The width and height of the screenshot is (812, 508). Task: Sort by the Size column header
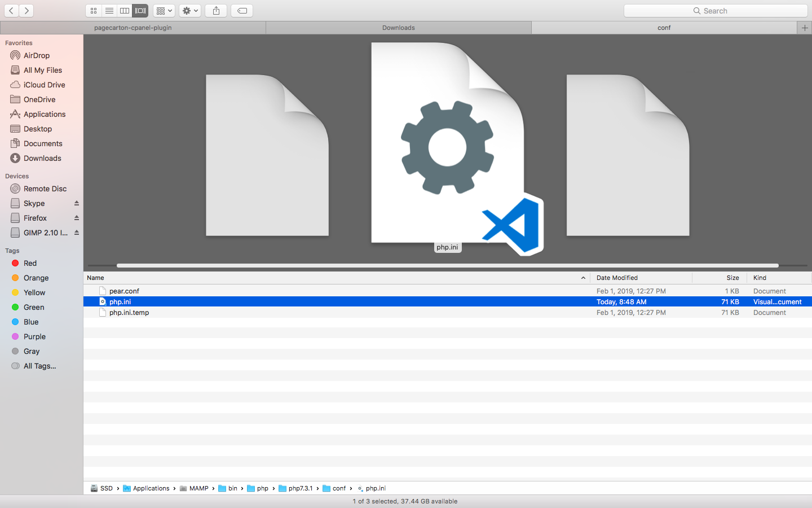720,278
